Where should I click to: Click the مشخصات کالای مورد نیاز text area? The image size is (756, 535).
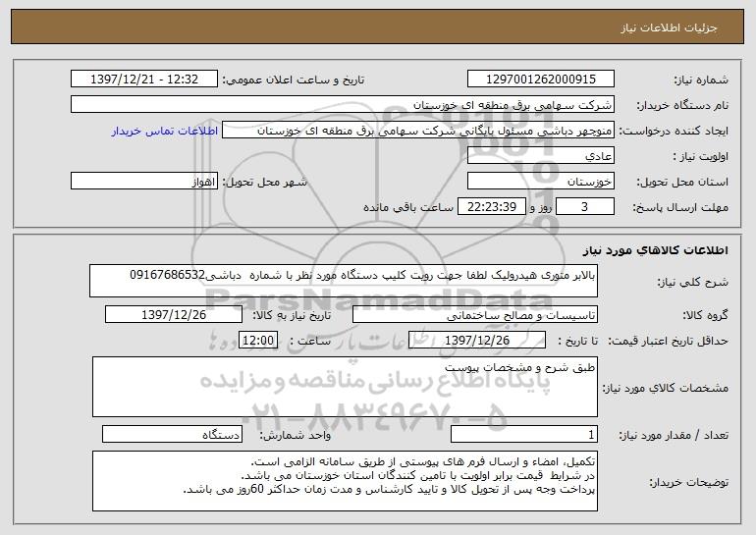pos(345,387)
